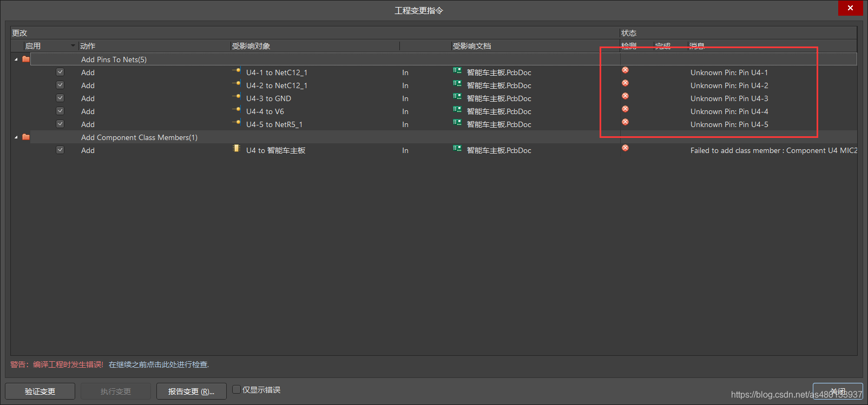Click pin icon beside U4-2 to NetC12_1
Image resolution: width=868 pixels, height=405 pixels.
pos(237,84)
